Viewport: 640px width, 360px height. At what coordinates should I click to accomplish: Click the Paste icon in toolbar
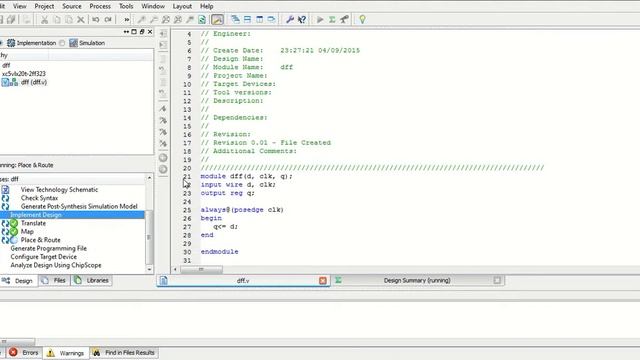69,20
